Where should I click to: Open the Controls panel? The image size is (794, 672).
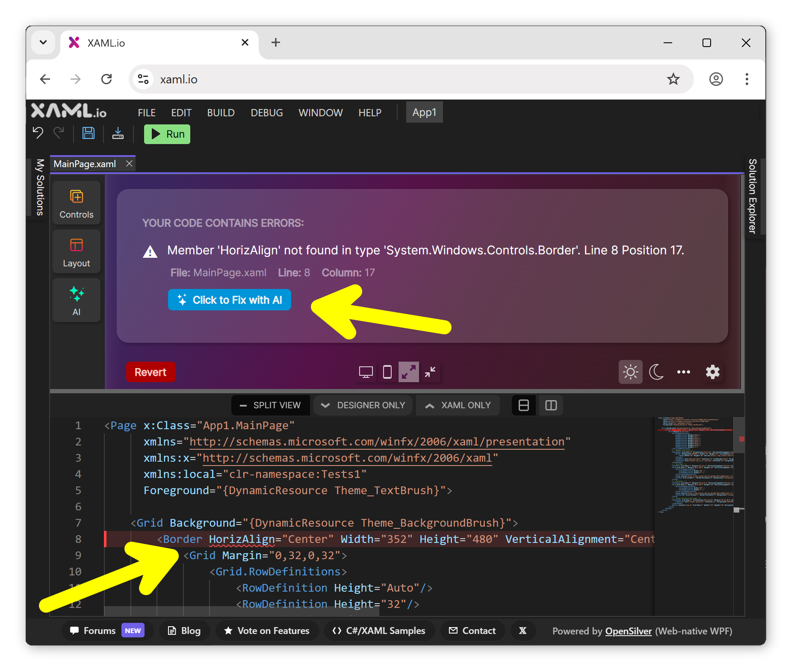76,203
